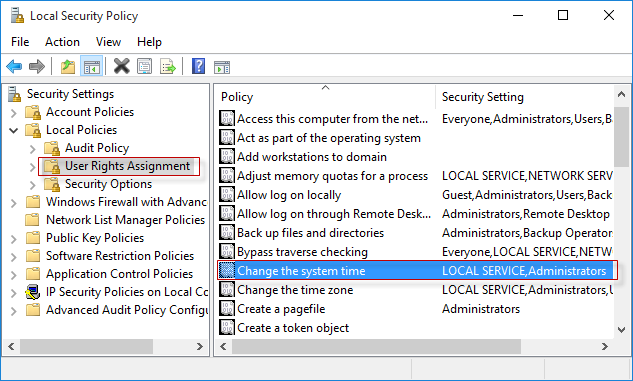Open the File menu
This screenshot has height=381, width=633.
[20, 42]
